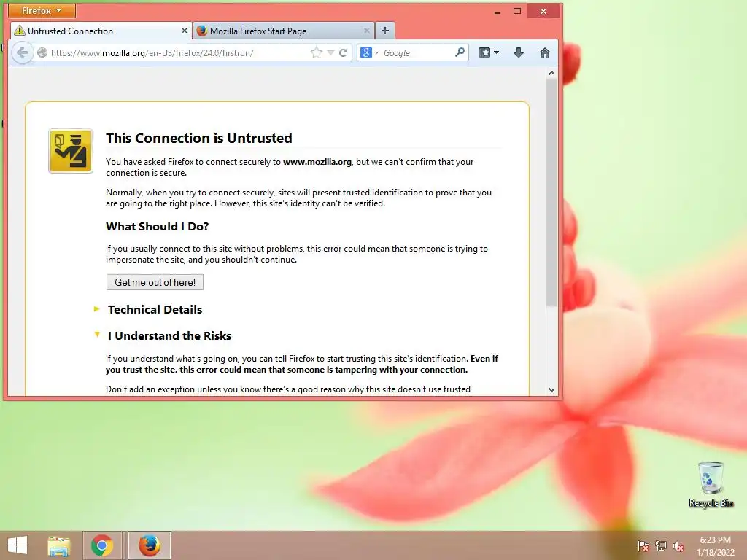Image resolution: width=747 pixels, height=560 pixels.
Task: Open the Downloads arrow button
Action: pyautogui.click(x=519, y=52)
